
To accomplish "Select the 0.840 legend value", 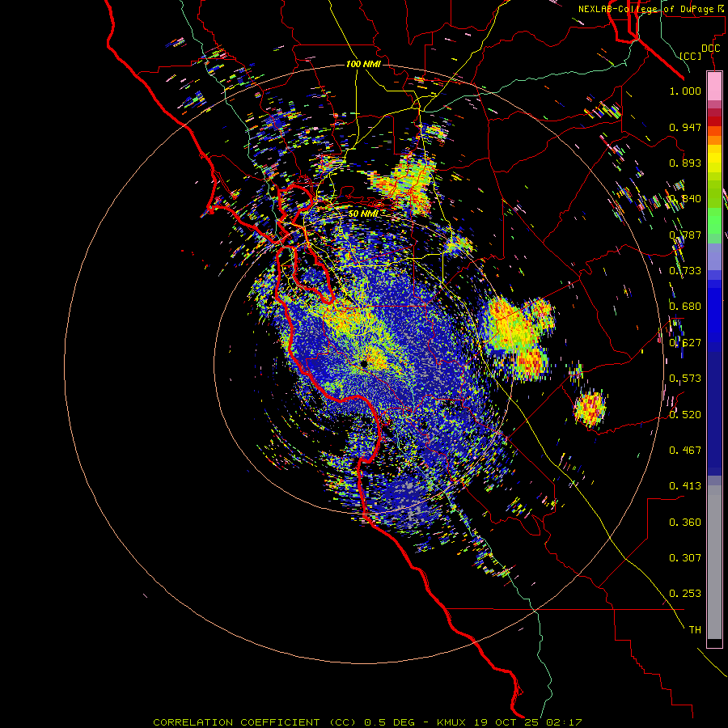I will pos(685,199).
